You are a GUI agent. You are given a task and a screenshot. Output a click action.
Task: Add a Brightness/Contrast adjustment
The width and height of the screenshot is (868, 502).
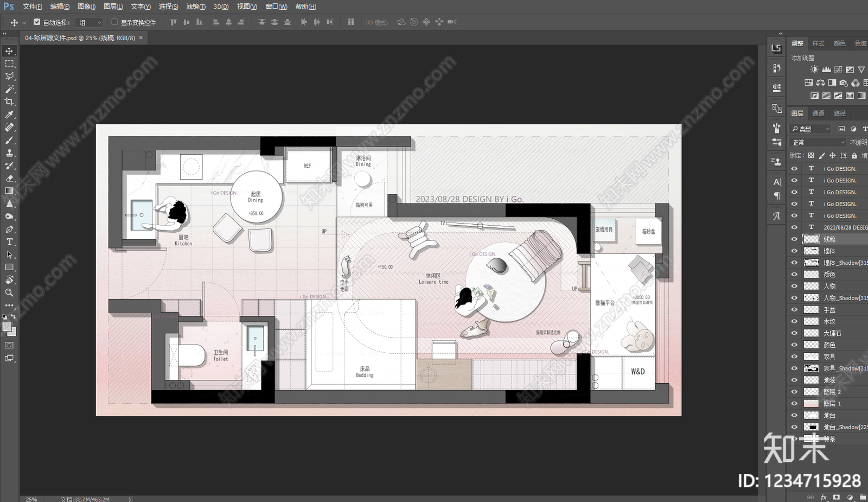tap(814, 69)
